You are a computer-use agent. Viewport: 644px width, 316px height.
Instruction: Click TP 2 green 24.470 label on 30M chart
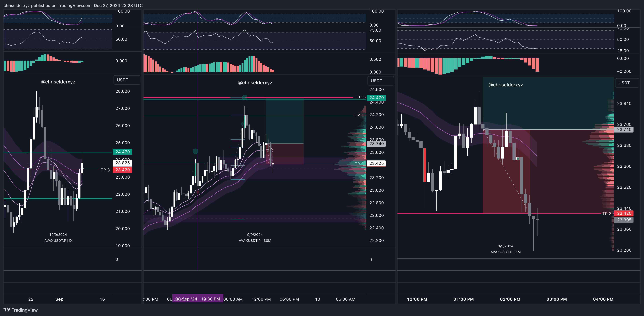[x=376, y=98]
